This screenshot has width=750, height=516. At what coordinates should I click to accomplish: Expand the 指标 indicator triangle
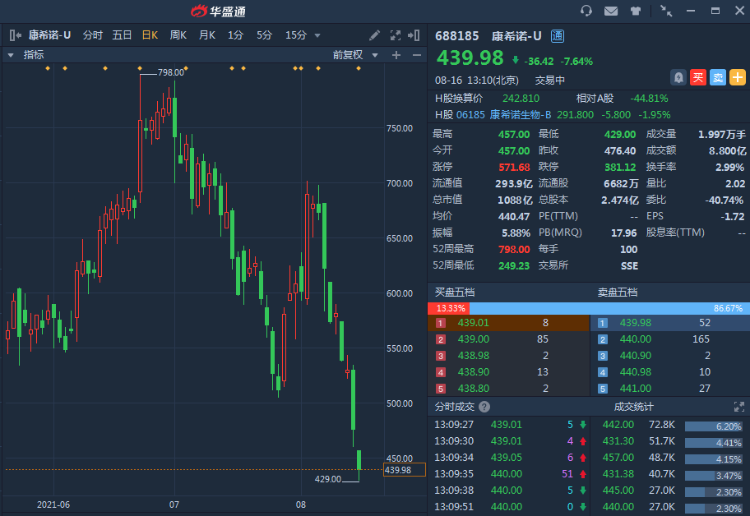(11, 55)
